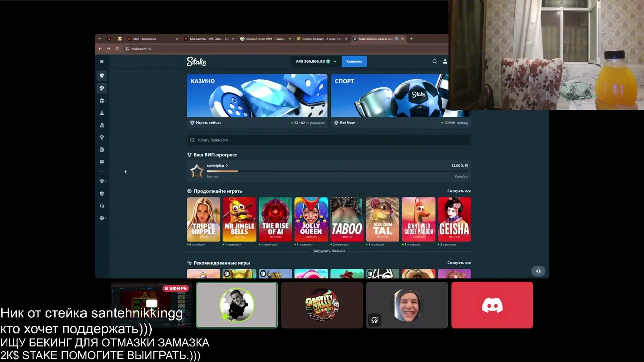Reload the stake.com page
Viewport: 644px width, 362px height.
coord(117,49)
